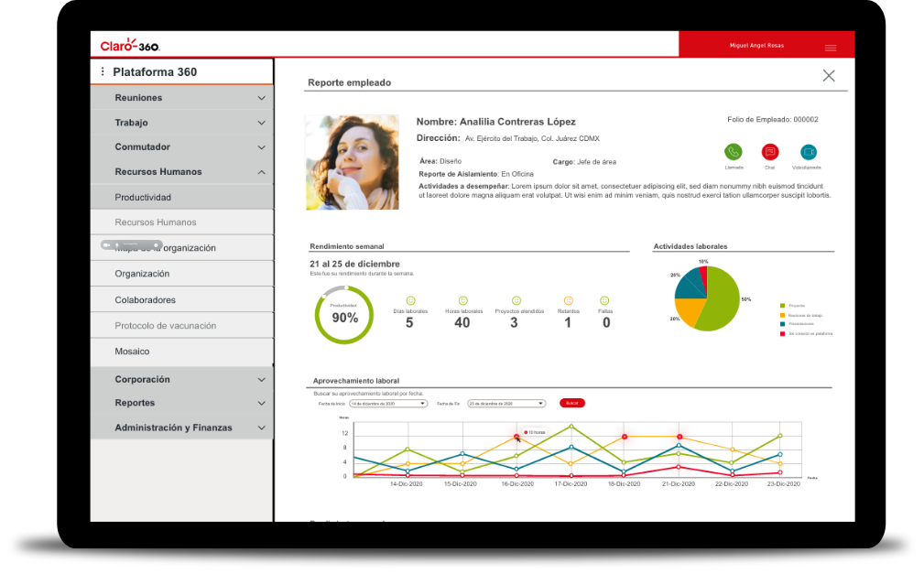924x574 pixels.
Task: Click the Claro 360 logo
Action: (130, 45)
